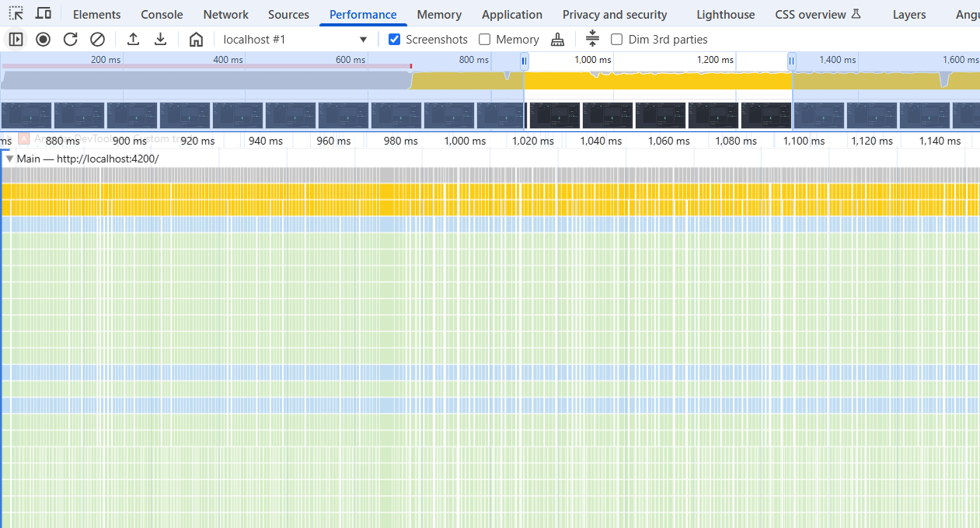Viewport: 980px width, 528px height.
Task: Toggle the Performance sidebar panel icon
Action: pos(16,39)
